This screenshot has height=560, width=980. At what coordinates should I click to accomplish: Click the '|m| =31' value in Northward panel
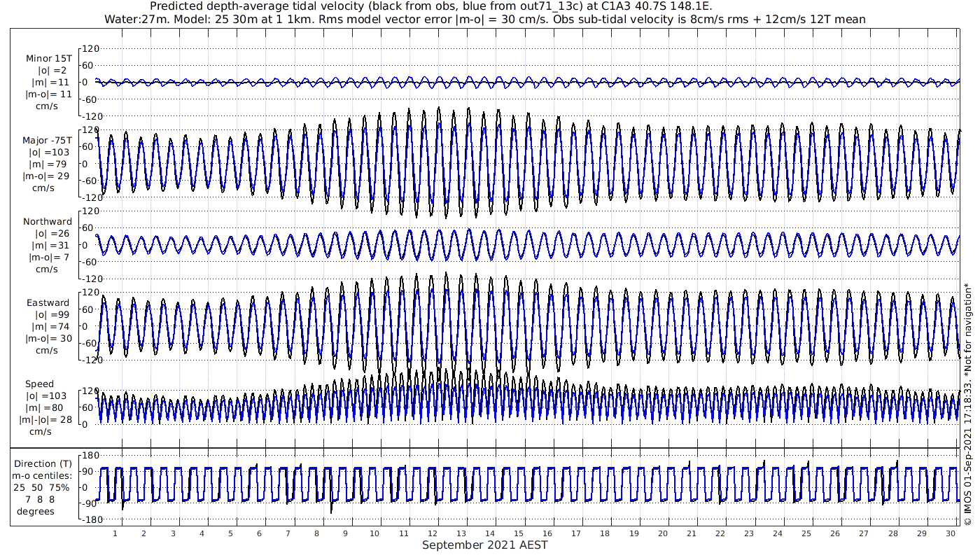[x=50, y=246]
